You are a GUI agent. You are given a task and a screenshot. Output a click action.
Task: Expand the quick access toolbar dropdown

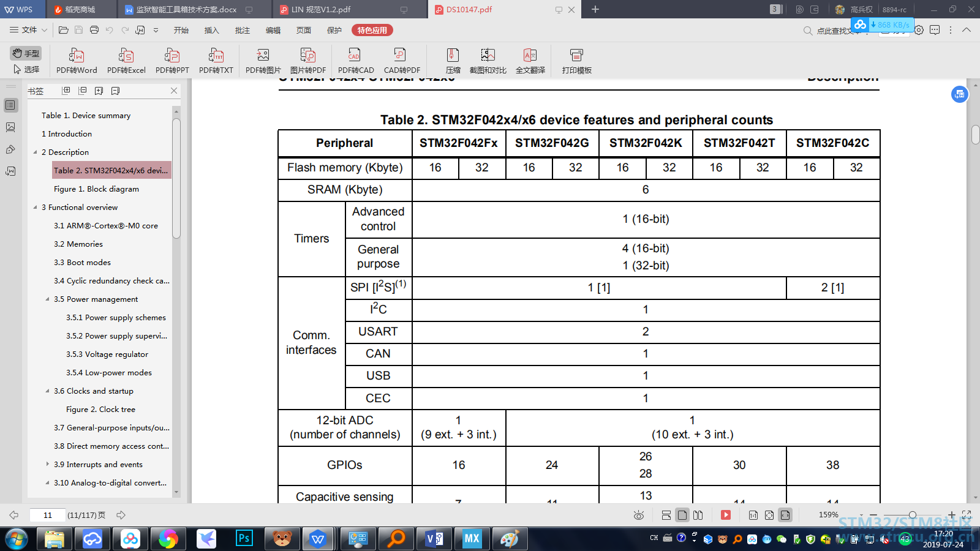(156, 30)
